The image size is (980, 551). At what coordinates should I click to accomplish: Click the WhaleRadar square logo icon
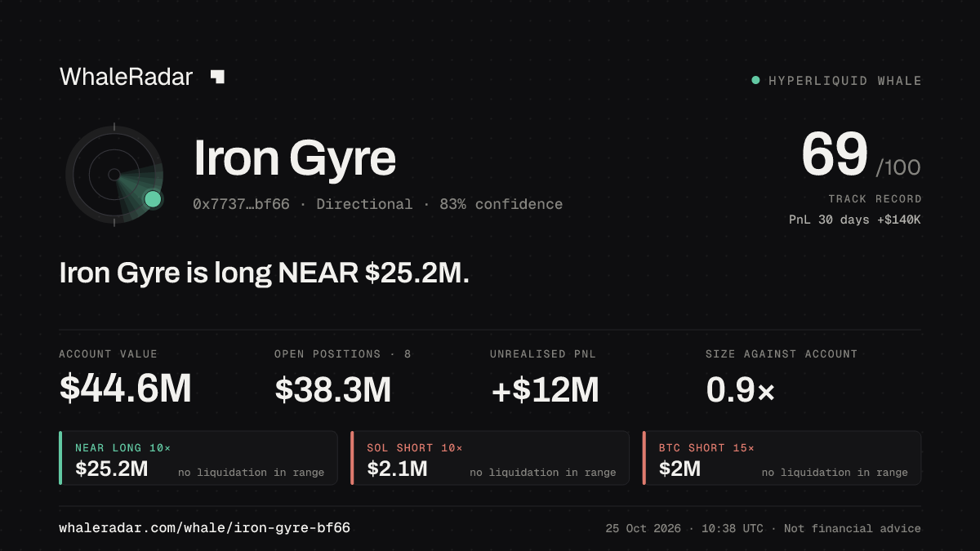coord(217,77)
